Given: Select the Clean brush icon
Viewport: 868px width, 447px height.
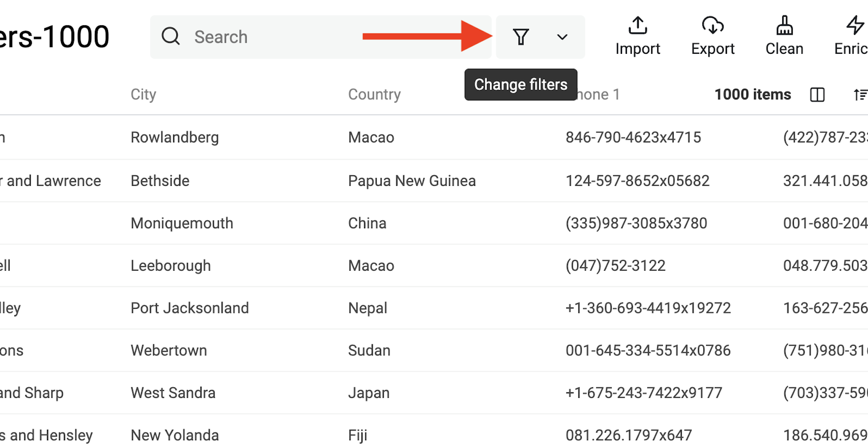Looking at the screenshot, I should click(x=784, y=26).
